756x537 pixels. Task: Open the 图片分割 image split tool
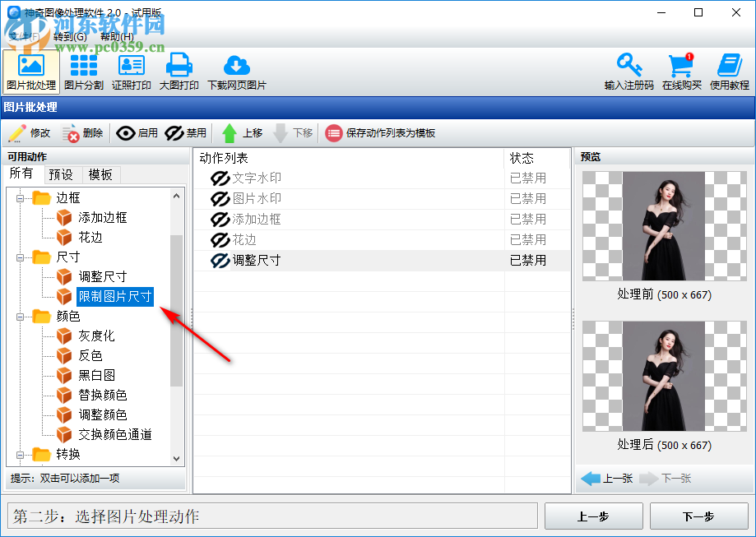click(x=83, y=72)
